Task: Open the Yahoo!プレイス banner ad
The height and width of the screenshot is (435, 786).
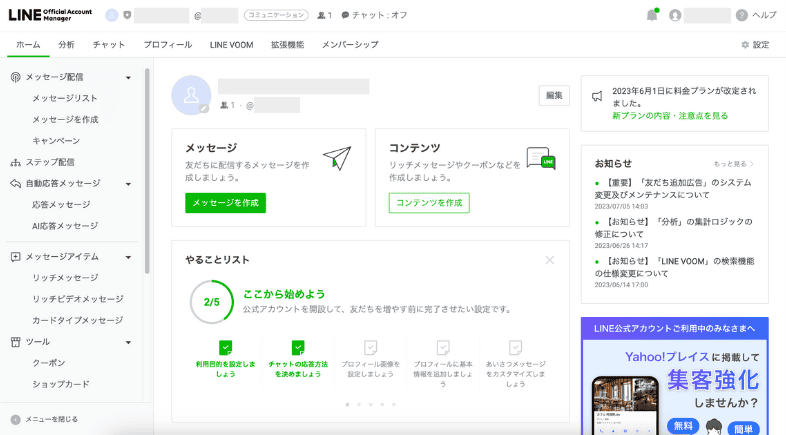Action: (x=675, y=376)
